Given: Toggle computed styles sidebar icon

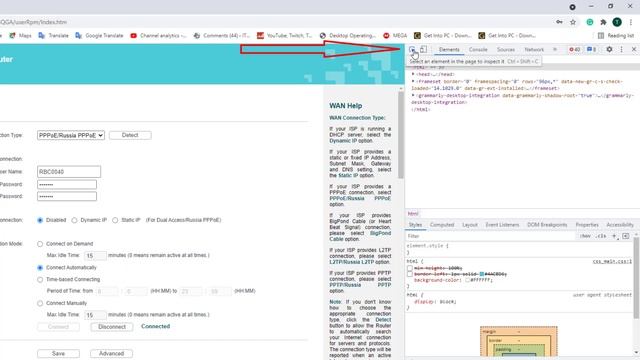Looking at the screenshot, I should point(625,236).
